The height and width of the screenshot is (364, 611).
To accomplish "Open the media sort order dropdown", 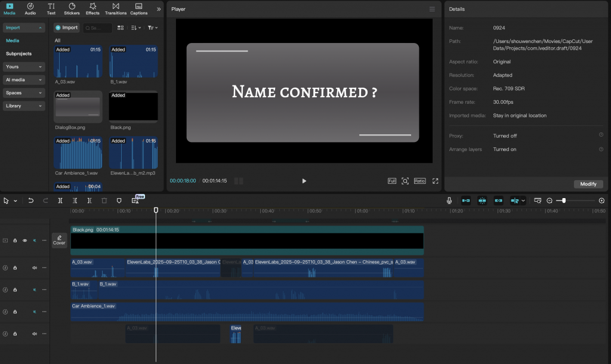I will coord(135,28).
